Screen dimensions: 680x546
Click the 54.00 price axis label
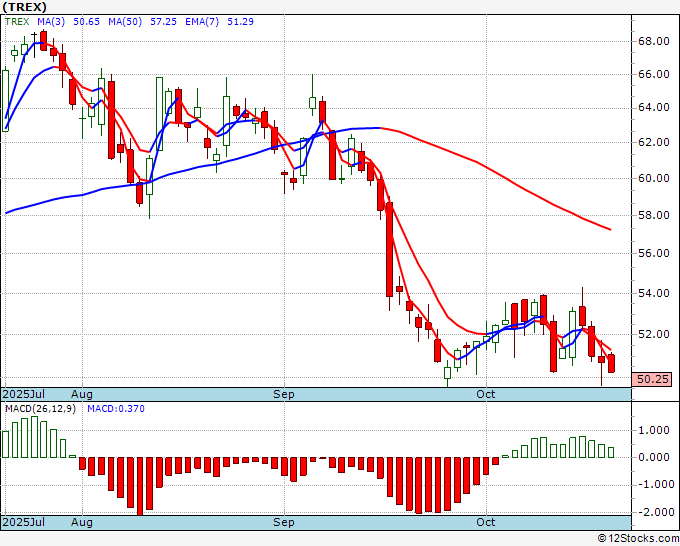click(654, 293)
